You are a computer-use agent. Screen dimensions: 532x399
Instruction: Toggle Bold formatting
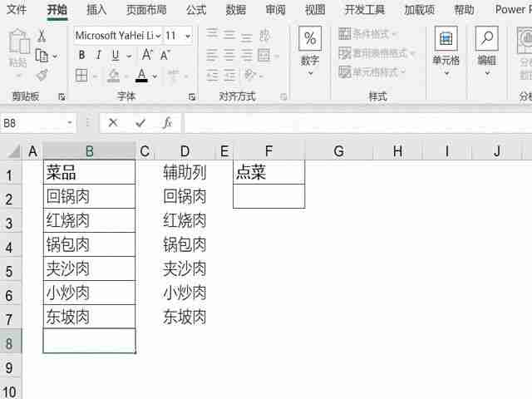coord(81,55)
